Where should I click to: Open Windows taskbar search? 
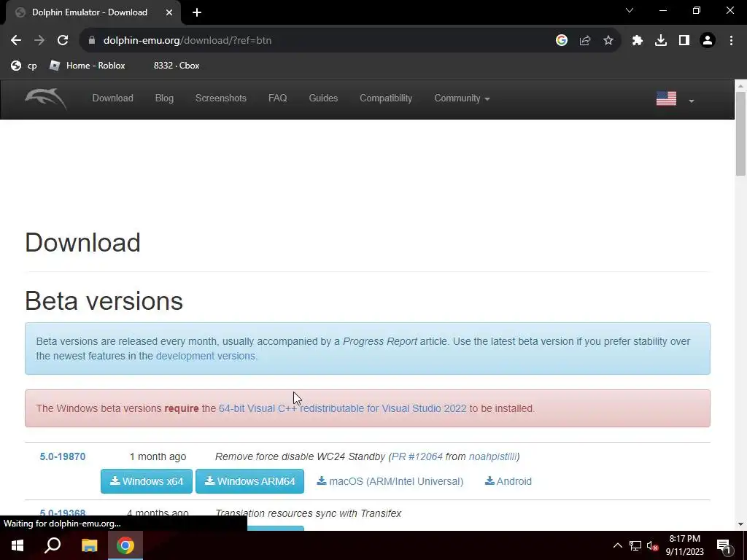coord(53,545)
